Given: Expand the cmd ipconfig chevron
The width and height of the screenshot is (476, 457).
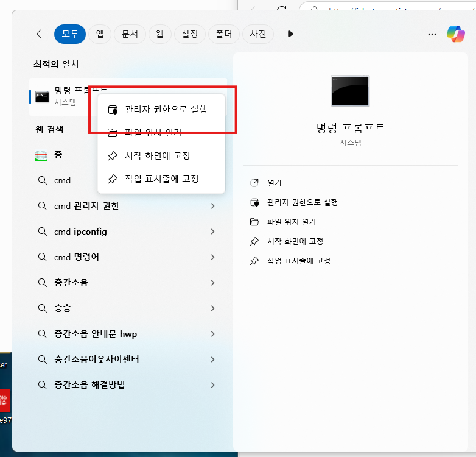Looking at the screenshot, I should 212,232.
